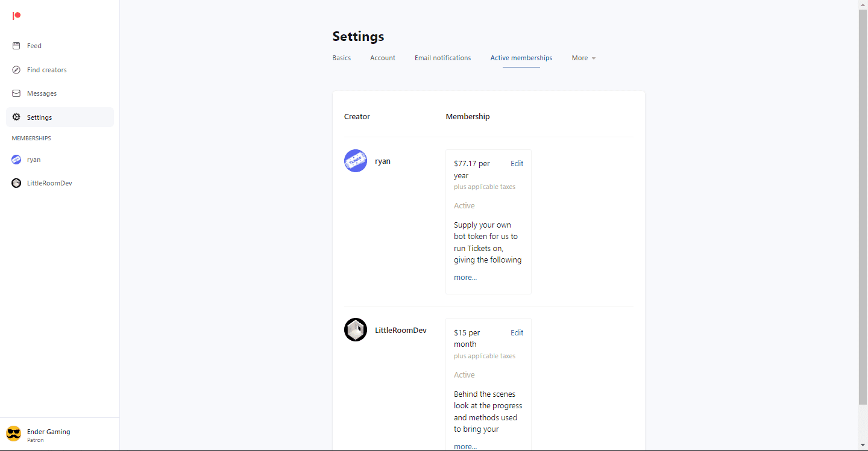
Task: Open ryan membership in sidebar
Action: [x=34, y=160]
